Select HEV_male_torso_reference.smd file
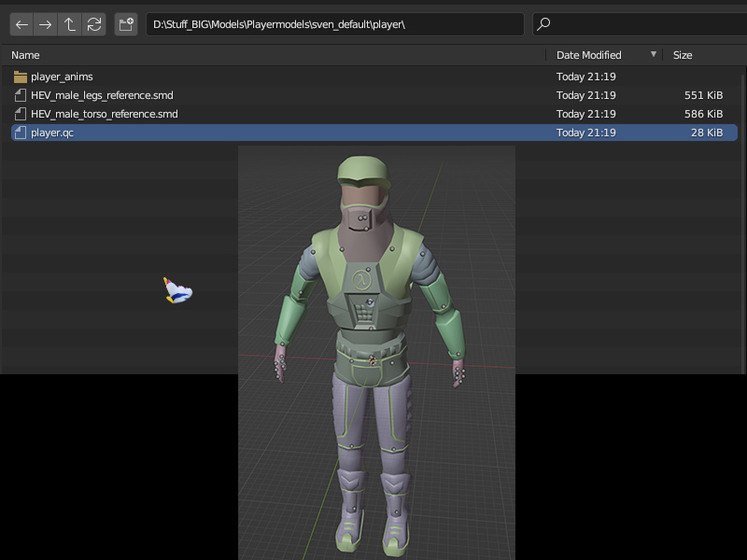The image size is (747, 560). 374,114
